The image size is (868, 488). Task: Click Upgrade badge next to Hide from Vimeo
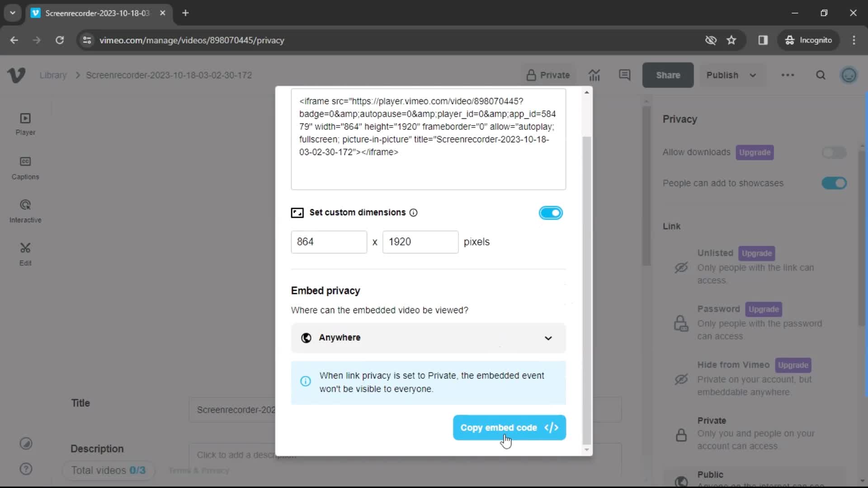pos(793,365)
